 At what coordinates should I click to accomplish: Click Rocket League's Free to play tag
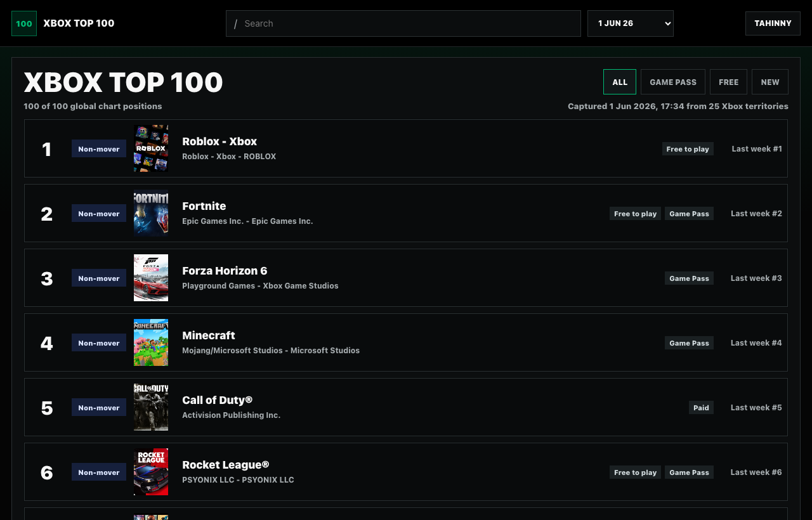[635, 472]
